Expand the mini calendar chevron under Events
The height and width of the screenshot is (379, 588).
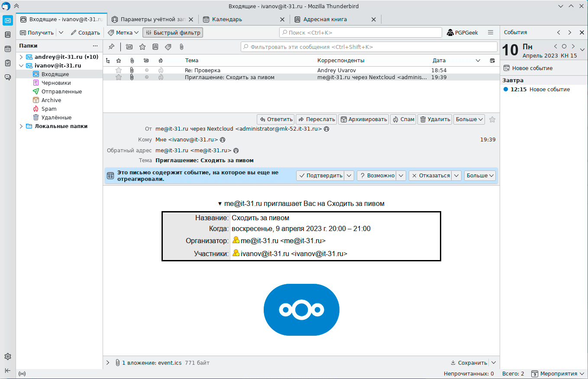582,49
